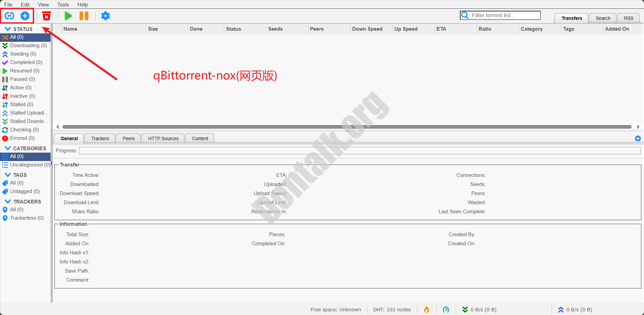The width and height of the screenshot is (644, 315).
Task: Collapse the STATUS filter section
Action: [8, 29]
